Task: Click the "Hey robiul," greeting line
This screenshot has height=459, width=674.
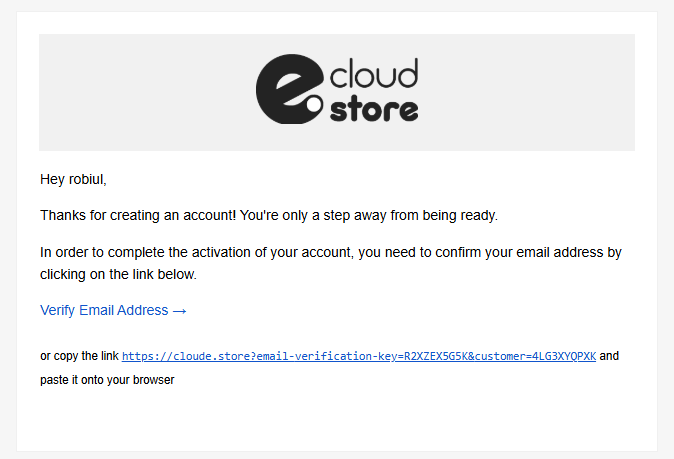Action: click(73, 180)
